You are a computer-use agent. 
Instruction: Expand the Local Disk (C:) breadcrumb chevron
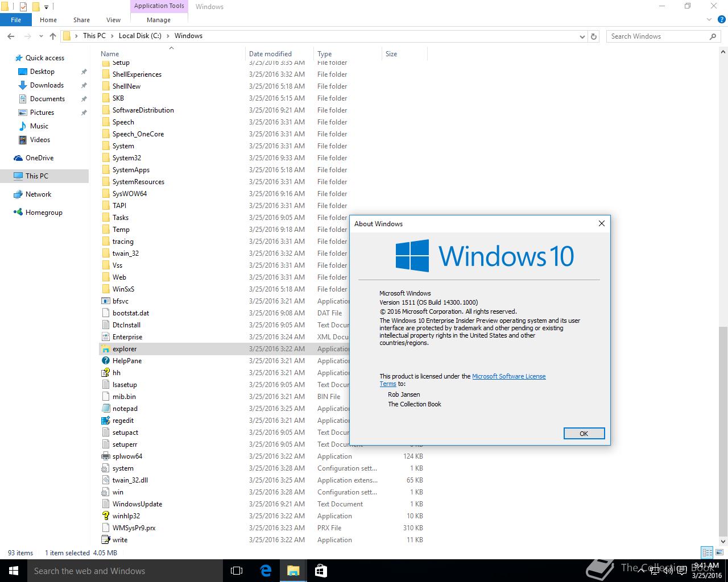point(168,36)
